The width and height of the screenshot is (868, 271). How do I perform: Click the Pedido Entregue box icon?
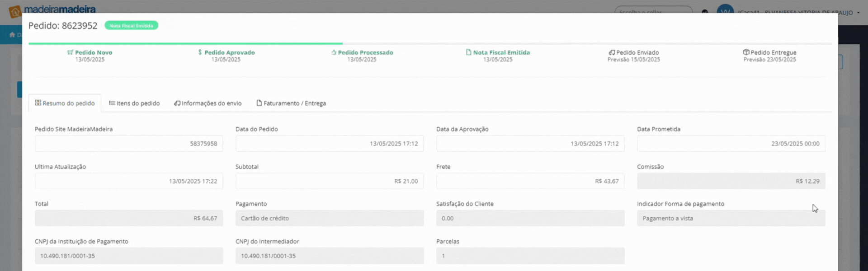[x=746, y=52]
